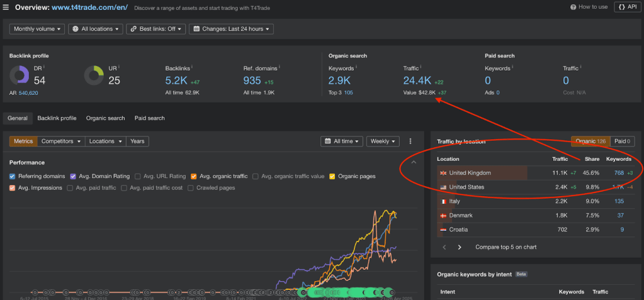The width and height of the screenshot is (644, 300).
Task: Toggle Referring domains checkbox
Action: tap(13, 176)
